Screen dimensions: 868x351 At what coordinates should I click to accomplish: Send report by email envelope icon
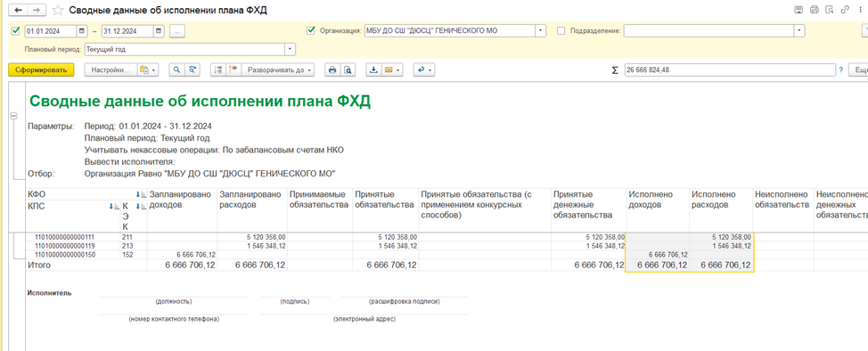(x=392, y=69)
